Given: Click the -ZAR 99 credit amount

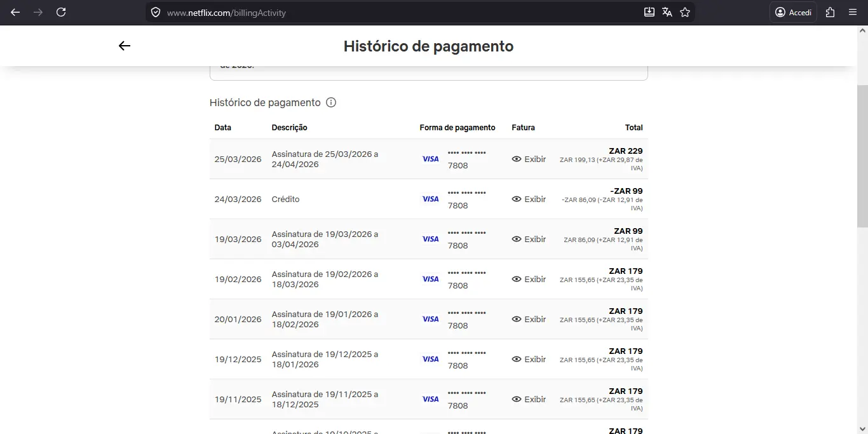Looking at the screenshot, I should point(627,191).
